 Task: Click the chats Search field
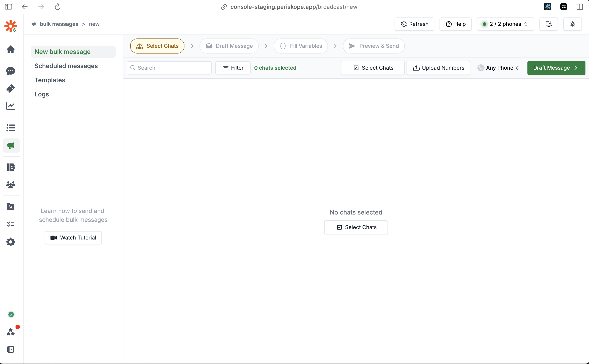coord(169,68)
